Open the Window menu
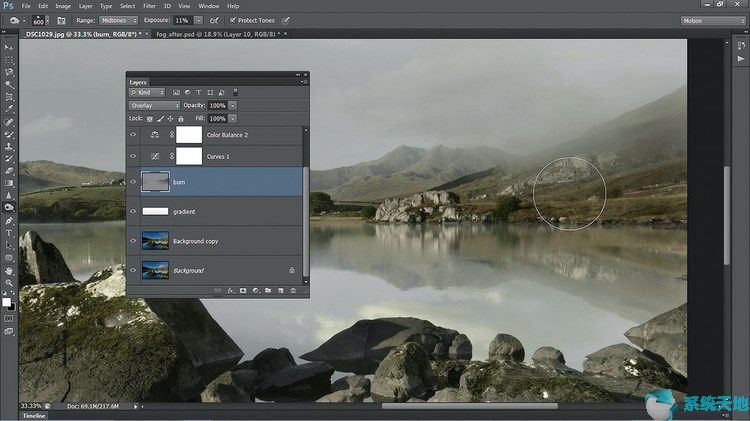This screenshot has height=421, width=750. tap(209, 6)
